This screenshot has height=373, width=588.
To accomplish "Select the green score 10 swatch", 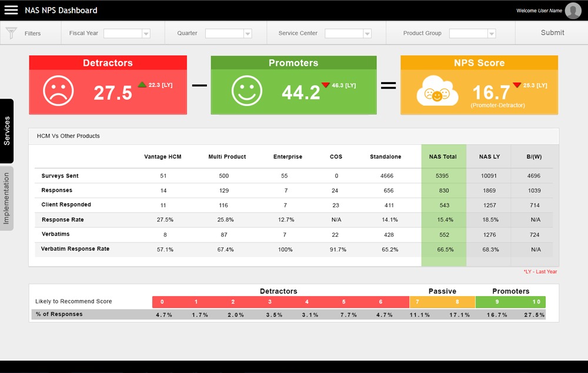I will click(536, 302).
